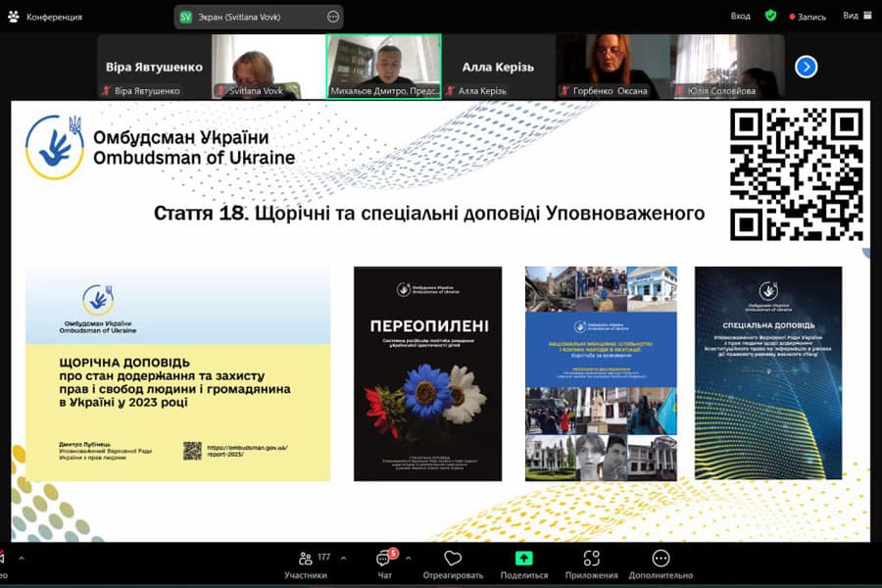Expand the Participants options caret
Image resolution: width=882 pixels, height=588 pixels.
pos(344,559)
